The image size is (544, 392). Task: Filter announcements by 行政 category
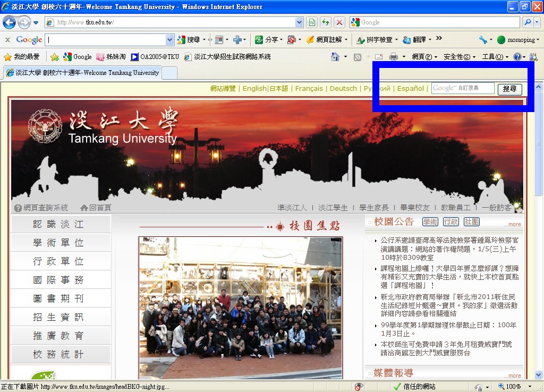click(450, 221)
